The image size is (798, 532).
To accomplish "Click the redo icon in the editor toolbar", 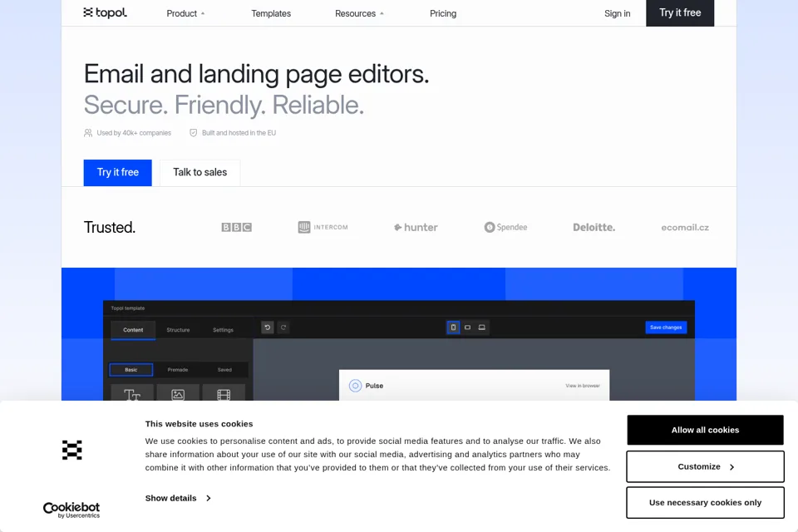I will tap(283, 328).
